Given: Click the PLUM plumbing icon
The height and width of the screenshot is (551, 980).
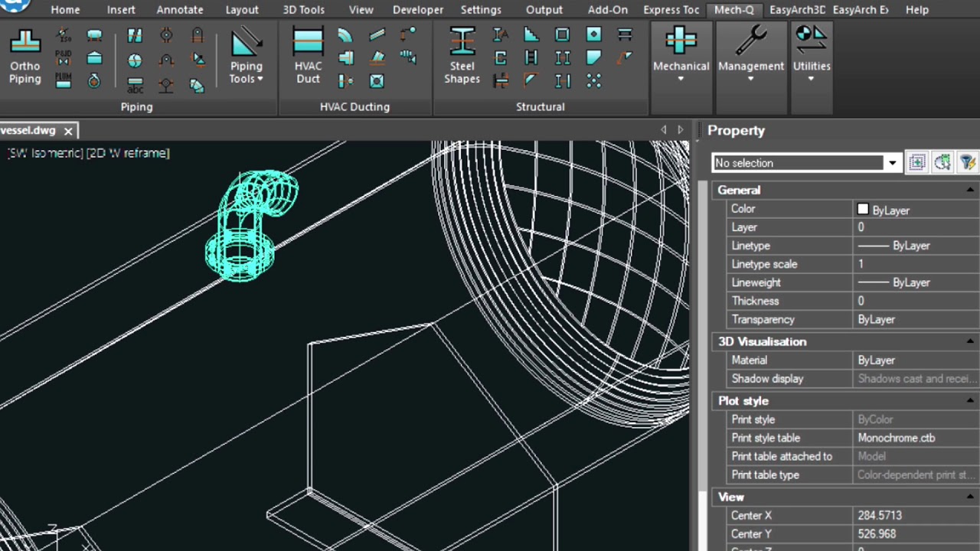Looking at the screenshot, I should [64, 80].
